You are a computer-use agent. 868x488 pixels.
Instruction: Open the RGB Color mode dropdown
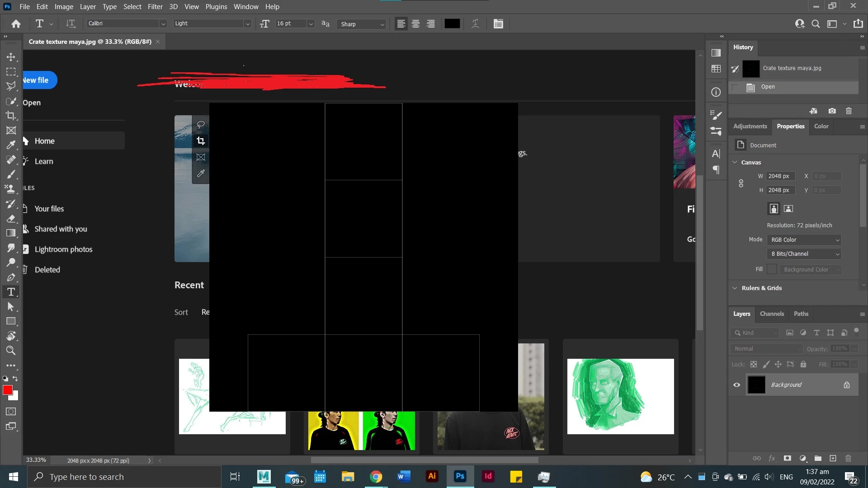click(x=804, y=240)
